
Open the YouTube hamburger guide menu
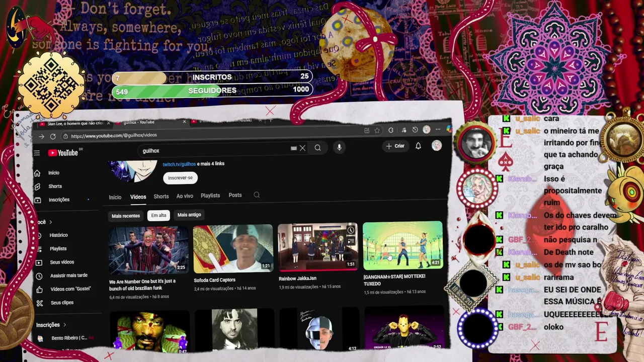(37, 153)
